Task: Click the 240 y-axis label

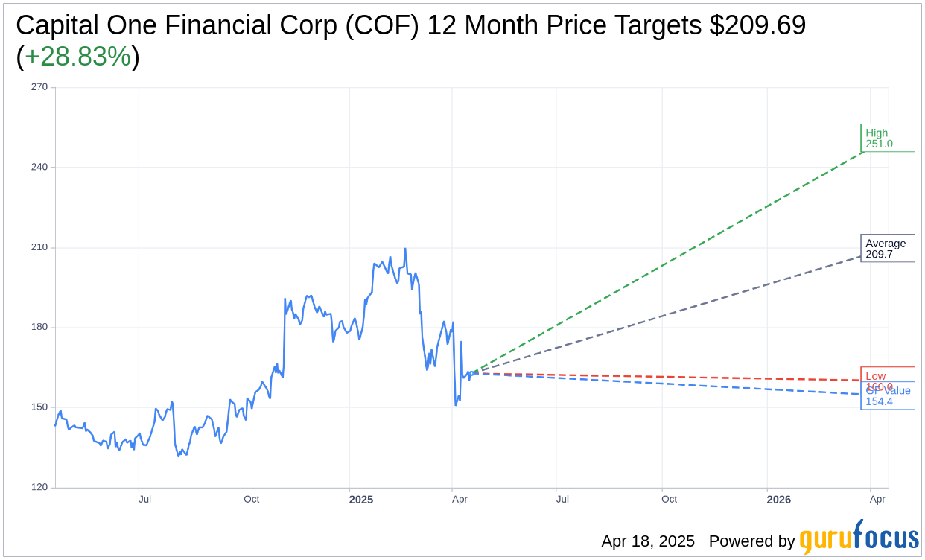Action: tap(39, 167)
